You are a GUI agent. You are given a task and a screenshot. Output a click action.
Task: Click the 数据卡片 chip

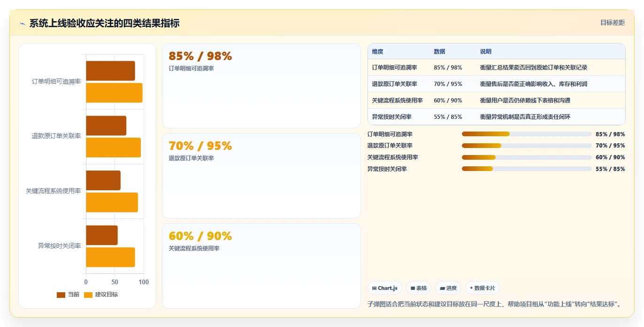pyautogui.click(x=483, y=288)
